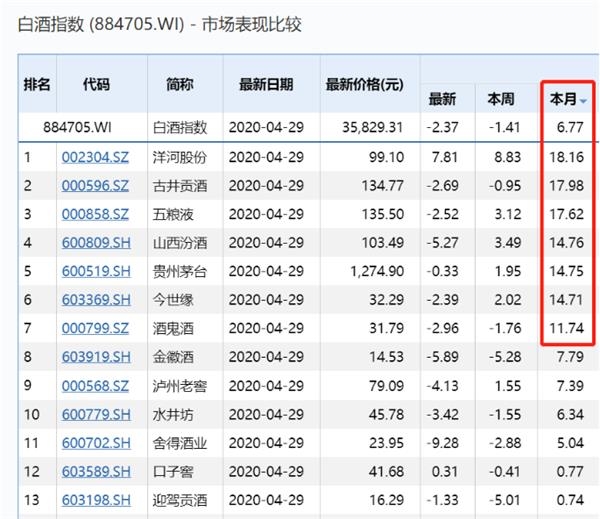Select the 白酒指数 884705.WI summary row
This screenshot has width=600, height=519.
[300, 128]
